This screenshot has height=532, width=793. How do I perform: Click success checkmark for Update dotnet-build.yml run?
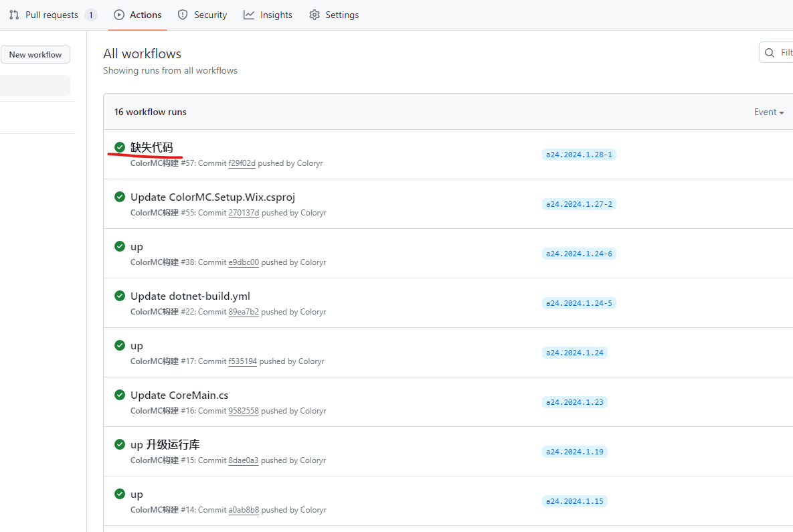(x=120, y=296)
